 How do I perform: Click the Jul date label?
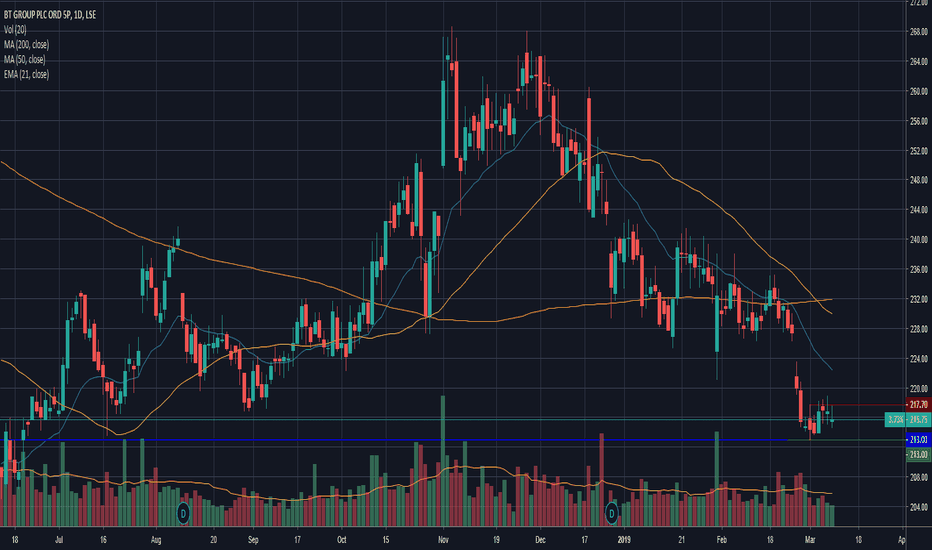59,540
